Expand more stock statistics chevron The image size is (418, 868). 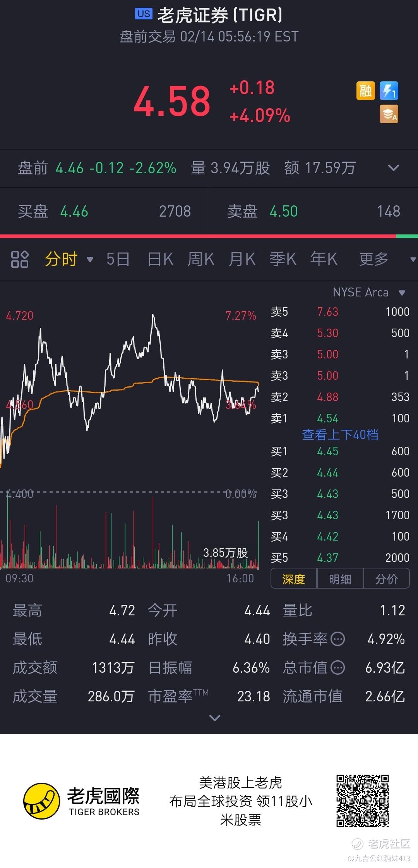214,718
